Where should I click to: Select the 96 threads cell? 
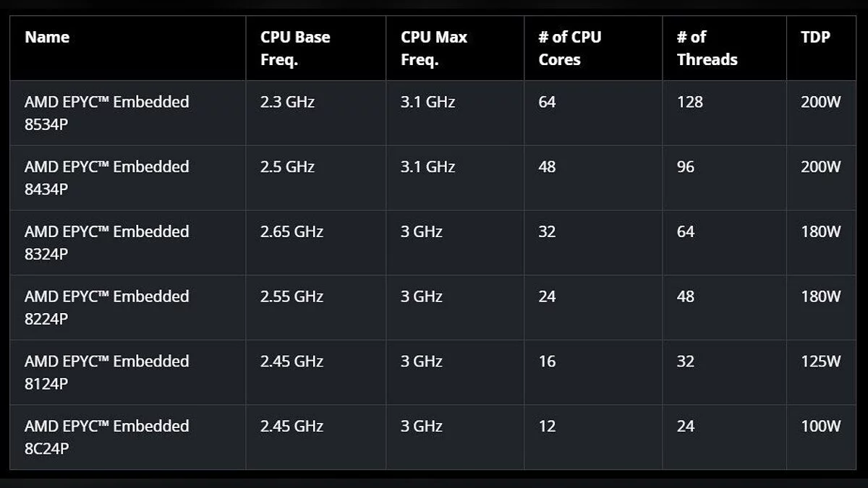click(685, 167)
